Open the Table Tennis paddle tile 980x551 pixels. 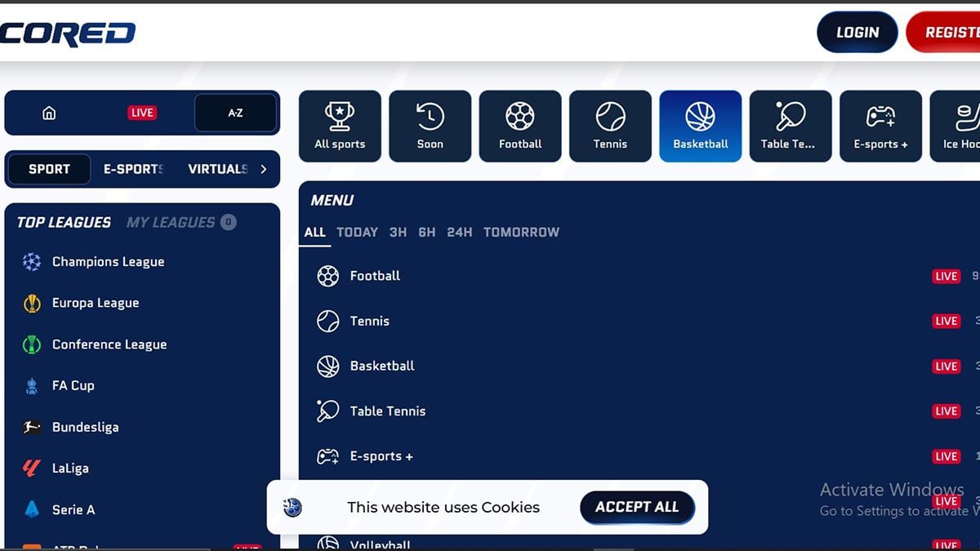(x=791, y=126)
